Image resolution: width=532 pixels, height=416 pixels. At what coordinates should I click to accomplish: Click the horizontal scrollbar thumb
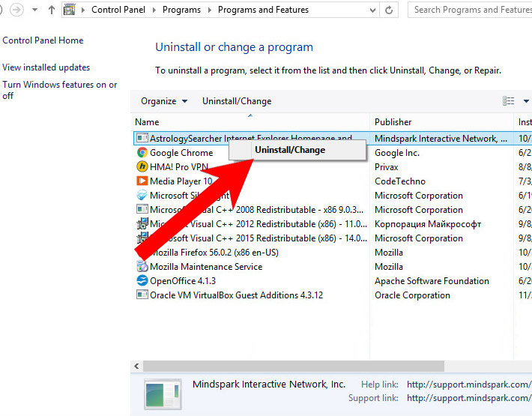pyautogui.click(x=294, y=366)
